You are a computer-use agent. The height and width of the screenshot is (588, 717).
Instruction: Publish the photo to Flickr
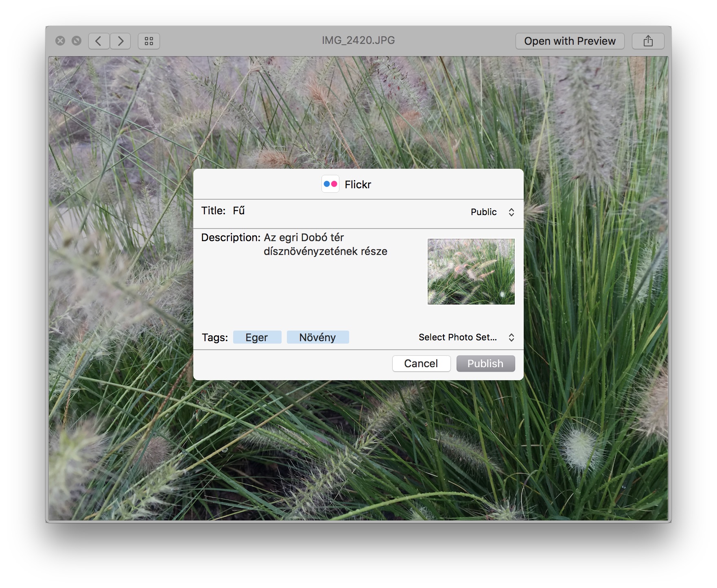(485, 364)
